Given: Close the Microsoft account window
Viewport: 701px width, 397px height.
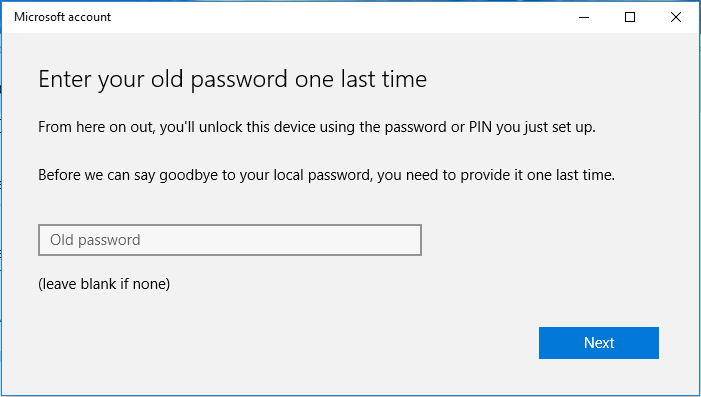Looking at the screenshot, I should pos(676,17).
